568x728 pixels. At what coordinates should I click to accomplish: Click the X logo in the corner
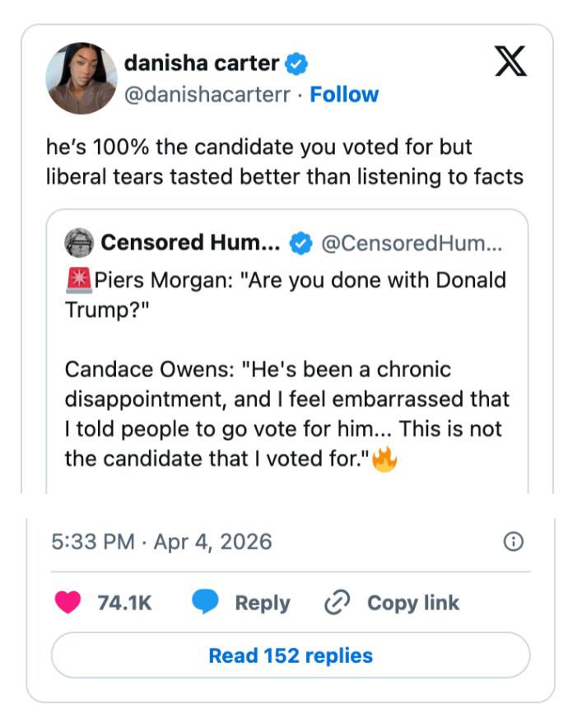pyautogui.click(x=510, y=62)
